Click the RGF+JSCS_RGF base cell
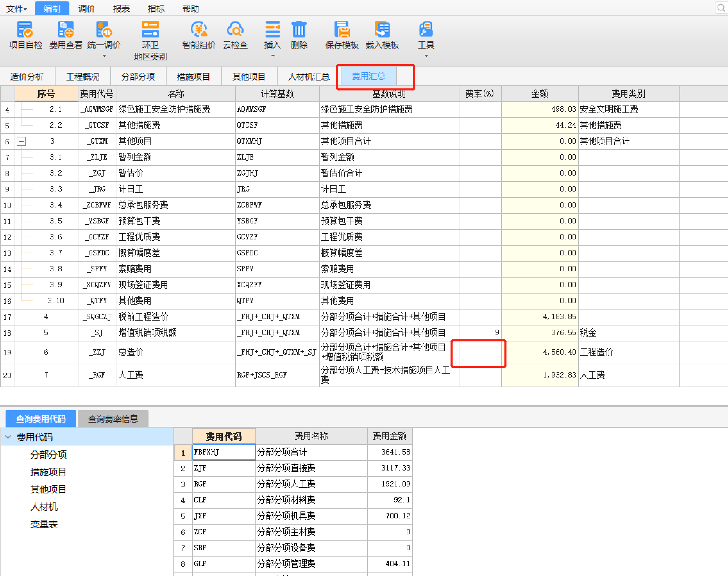Viewport: 728px width, 576px height. click(277, 375)
